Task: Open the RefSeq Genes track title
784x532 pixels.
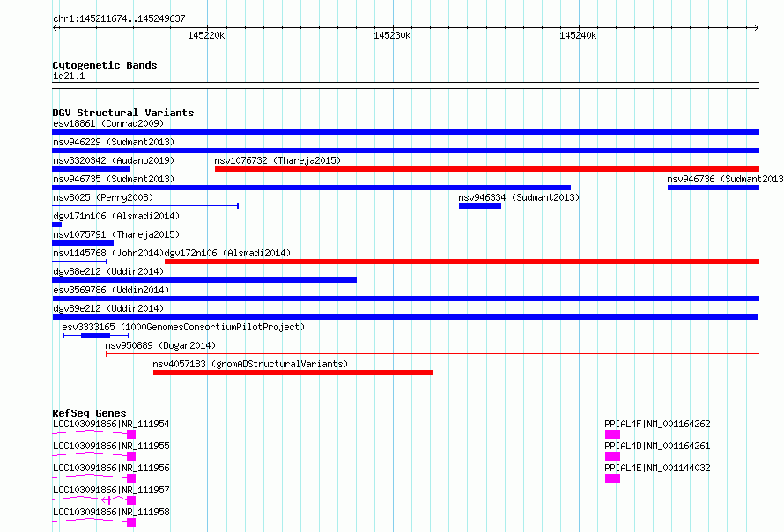Action: (89, 413)
